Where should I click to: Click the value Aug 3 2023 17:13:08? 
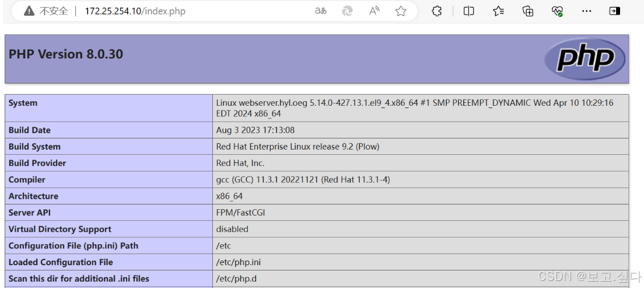256,130
